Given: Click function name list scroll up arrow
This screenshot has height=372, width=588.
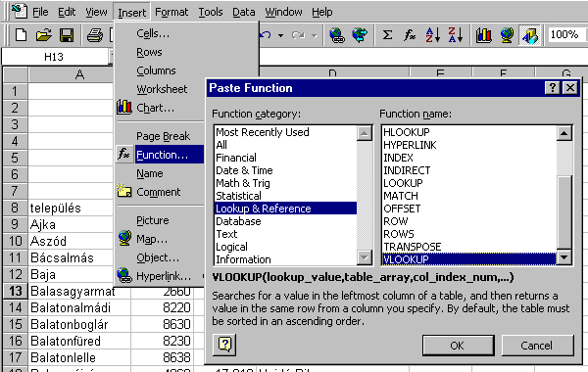Looking at the screenshot, I should (x=564, y=133).
